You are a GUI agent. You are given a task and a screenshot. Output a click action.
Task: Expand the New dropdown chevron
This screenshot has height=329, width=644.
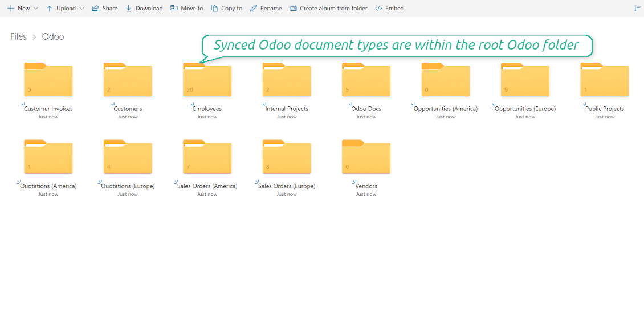coord(35,8)
